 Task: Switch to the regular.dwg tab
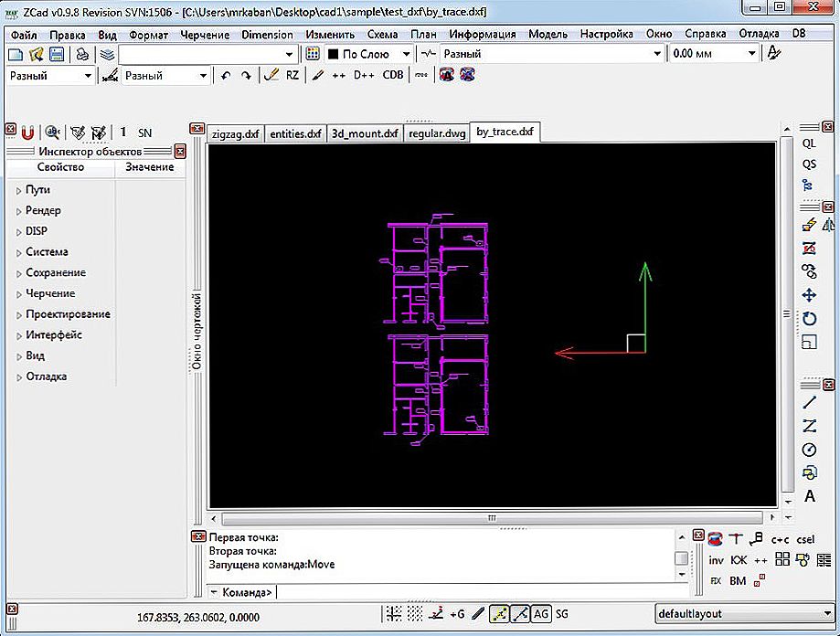pyautogui.click(x=437, y=133)
